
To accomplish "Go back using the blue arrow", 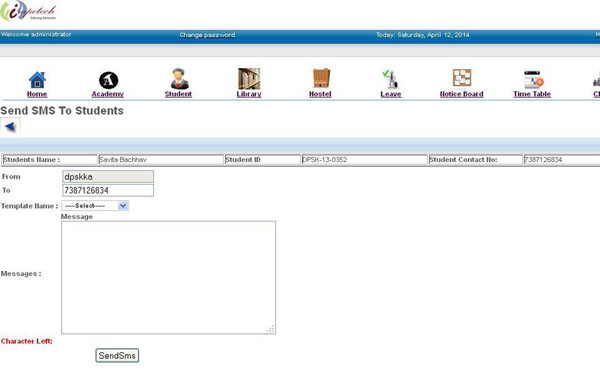I will pyautogui.click(x=10, y=126).
